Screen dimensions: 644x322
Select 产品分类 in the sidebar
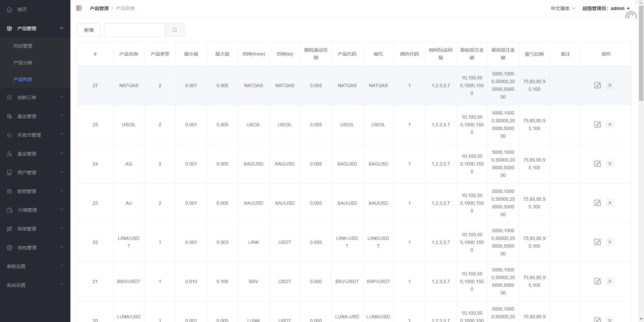23,63
